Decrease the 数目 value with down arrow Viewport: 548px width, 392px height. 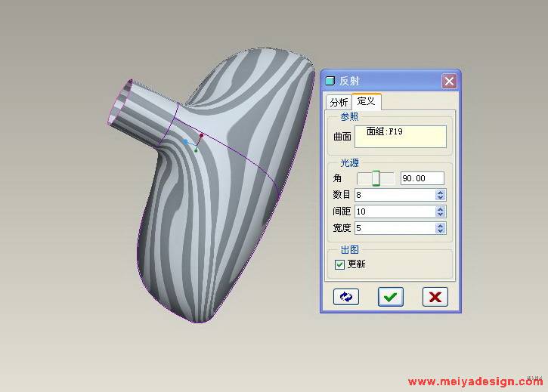(441, 198)
